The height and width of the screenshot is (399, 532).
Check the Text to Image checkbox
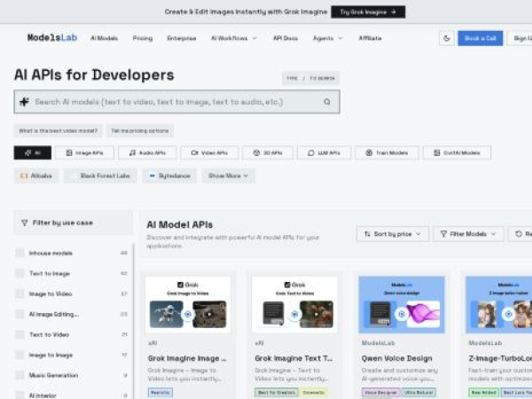[20, 273]
